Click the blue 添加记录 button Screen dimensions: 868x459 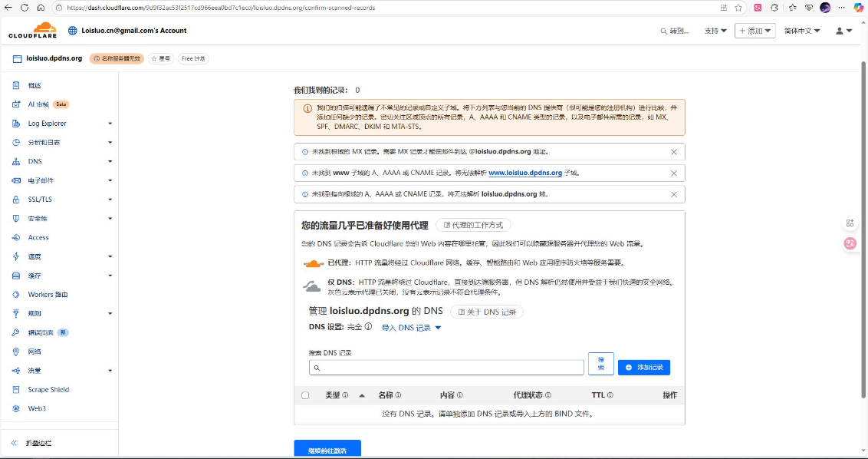[x=644, y=368]
